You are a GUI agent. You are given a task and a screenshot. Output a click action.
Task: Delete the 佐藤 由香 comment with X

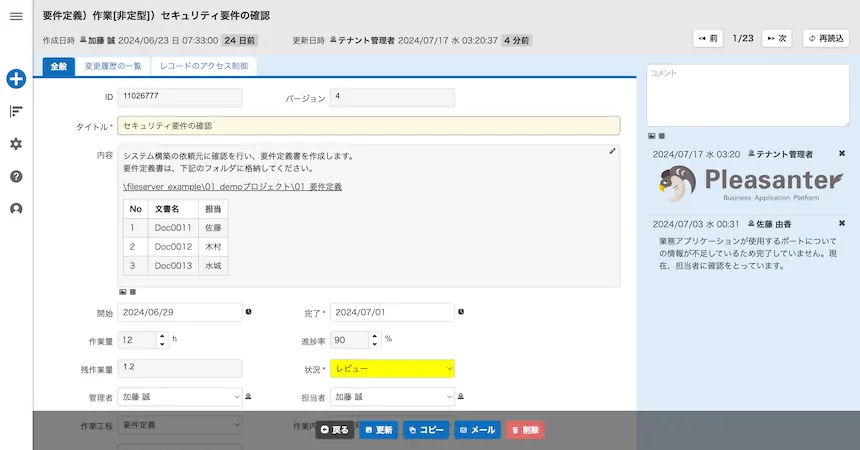tap(842, 223)
